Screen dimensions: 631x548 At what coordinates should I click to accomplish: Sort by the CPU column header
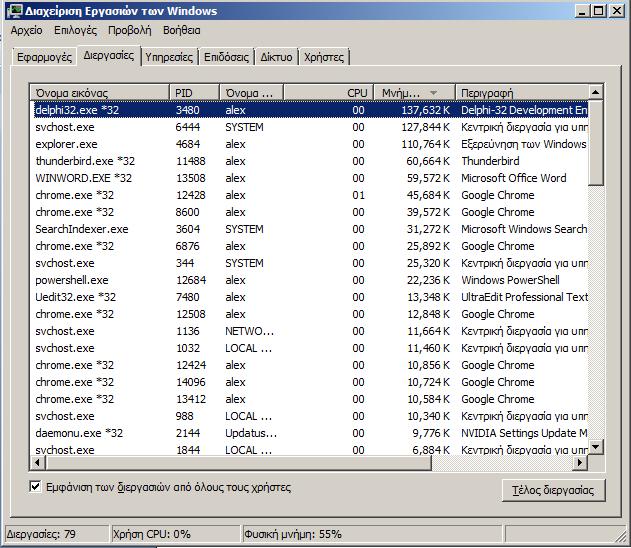click(x=329, y=93)
